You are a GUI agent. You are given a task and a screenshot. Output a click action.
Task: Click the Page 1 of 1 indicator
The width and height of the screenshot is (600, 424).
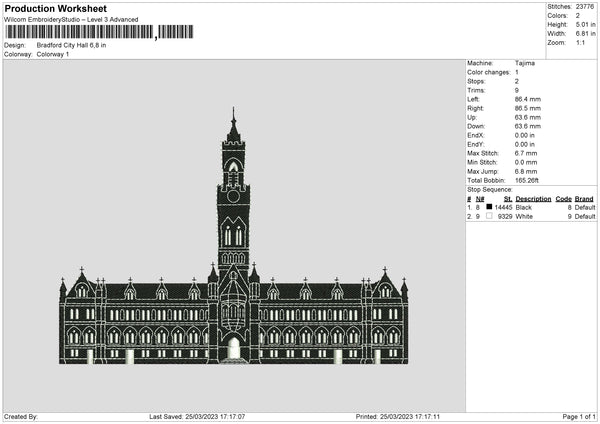579,417
